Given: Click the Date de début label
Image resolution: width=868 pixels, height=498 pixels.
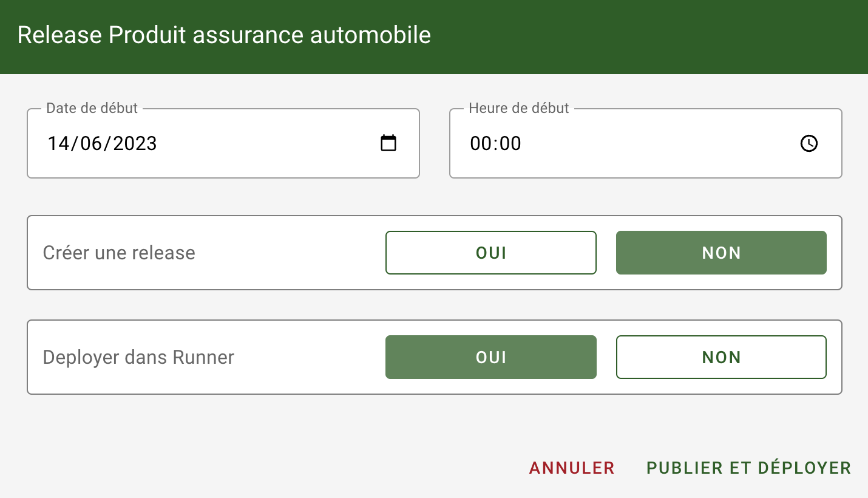Looking at the screenshot, I should pyautogui.click(x=92, y=108).
